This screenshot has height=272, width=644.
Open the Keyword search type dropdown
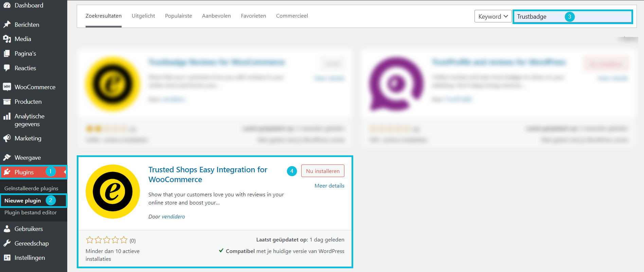[493, 16]
